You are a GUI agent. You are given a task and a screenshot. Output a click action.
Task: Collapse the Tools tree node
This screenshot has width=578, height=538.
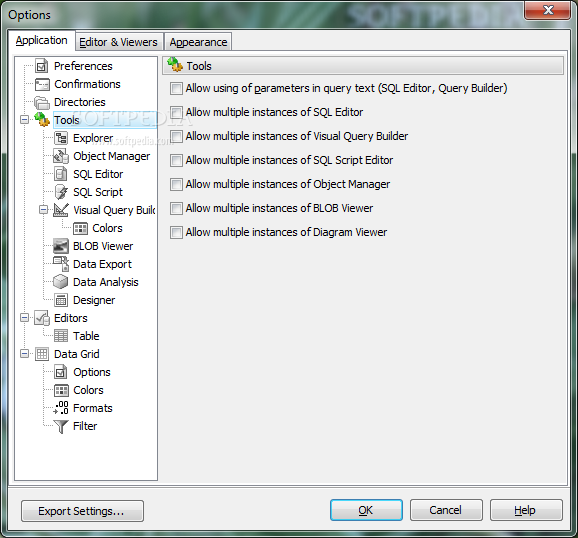tap(24, 119)
